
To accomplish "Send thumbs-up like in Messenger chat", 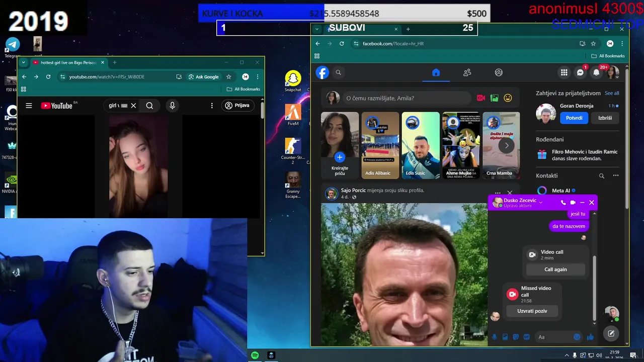I will [x=590, y=337].
